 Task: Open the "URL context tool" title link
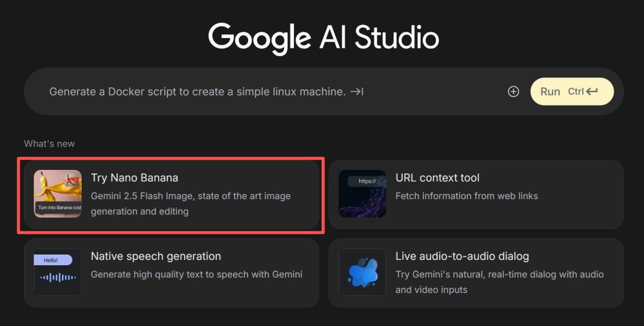(x=437, y=178)
